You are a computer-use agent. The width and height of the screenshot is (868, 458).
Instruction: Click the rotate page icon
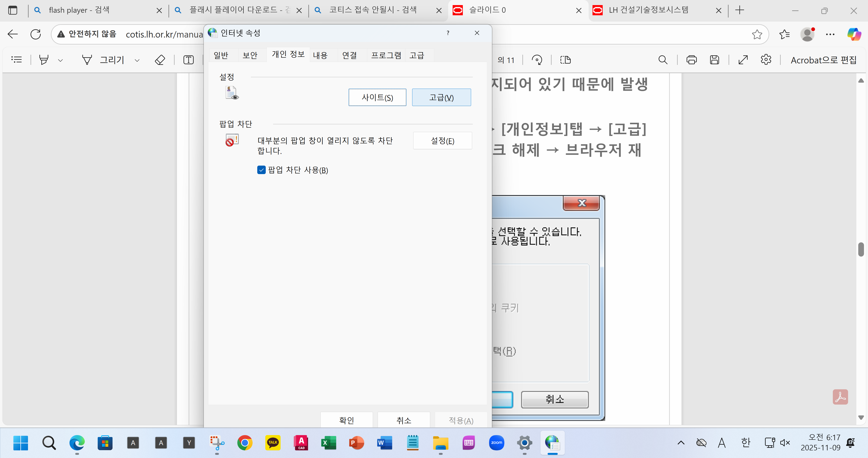(x=537, y=60)
